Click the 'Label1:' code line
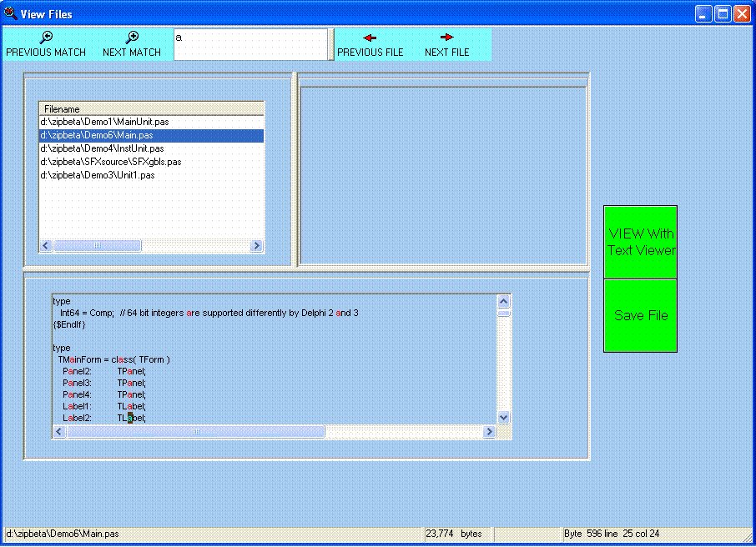Screen dimensions: 756x547 pyautogui.click(x=103, y=406)
